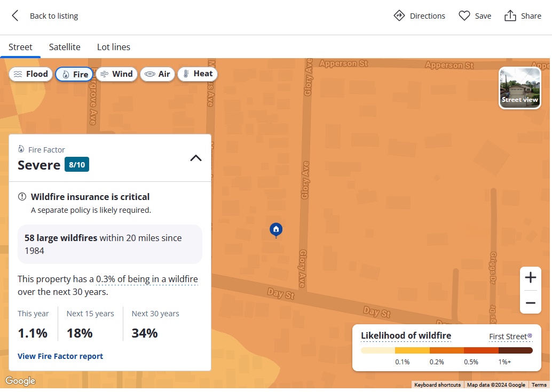Open the Street view thumbnail
This screenshot has height=392, width=552.
(x=519, y=88)
